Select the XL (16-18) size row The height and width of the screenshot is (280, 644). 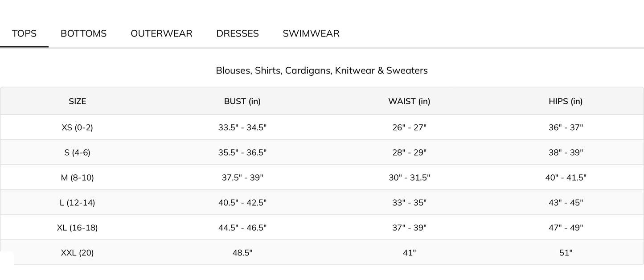tap(322, 227)
